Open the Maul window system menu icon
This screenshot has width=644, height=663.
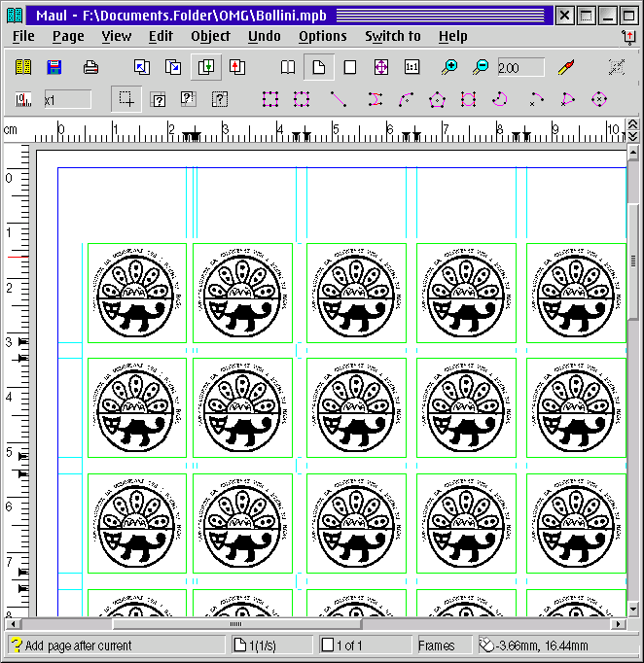tap(15, 16)
